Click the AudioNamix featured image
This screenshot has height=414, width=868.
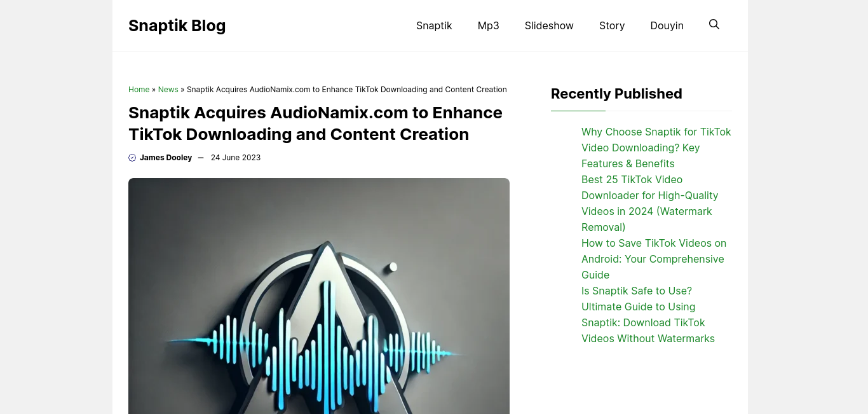pos(319,296)
